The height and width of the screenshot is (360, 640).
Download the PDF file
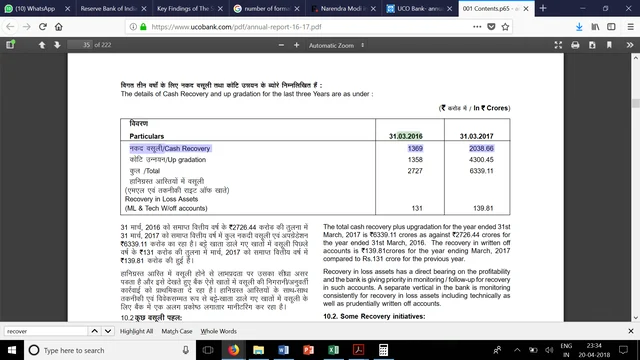click(x=592, y=45)
